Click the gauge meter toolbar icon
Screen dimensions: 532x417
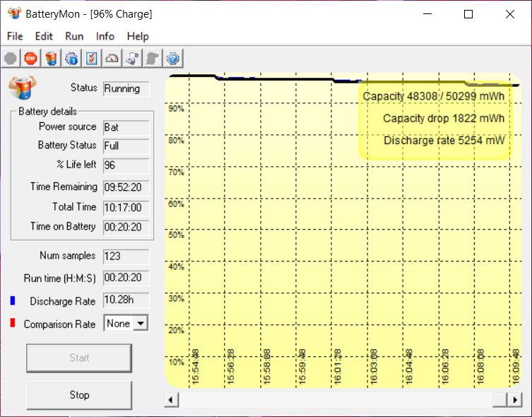(x=112, y=59)
